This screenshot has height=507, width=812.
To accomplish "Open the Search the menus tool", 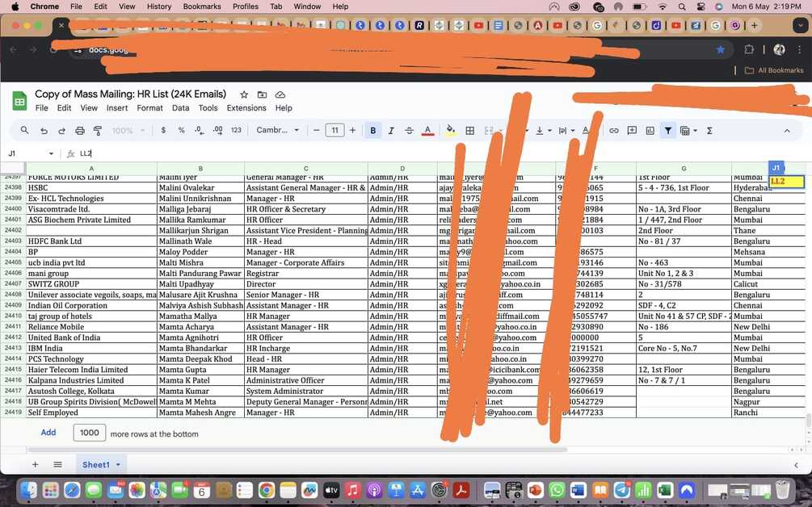I will click(24, 130).
